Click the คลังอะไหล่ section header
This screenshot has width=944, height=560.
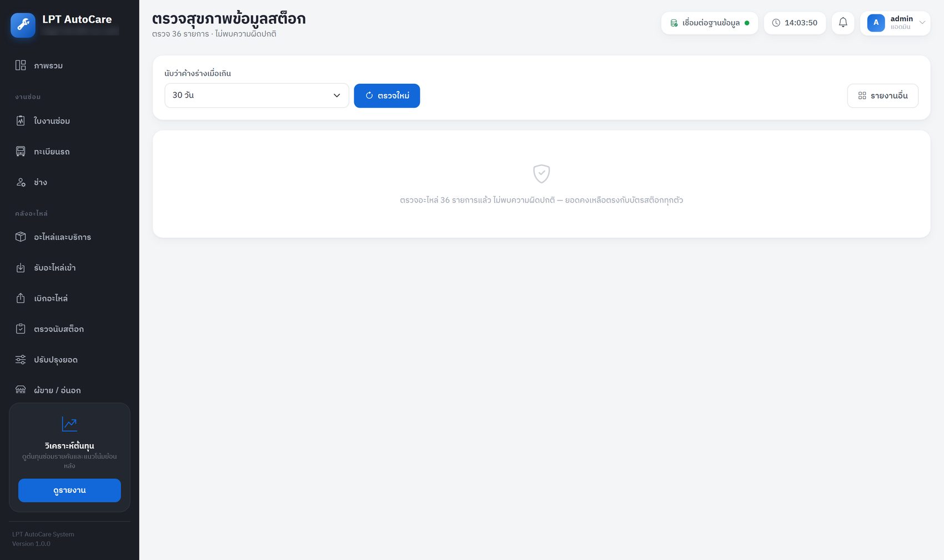click(x=31, y=213)
